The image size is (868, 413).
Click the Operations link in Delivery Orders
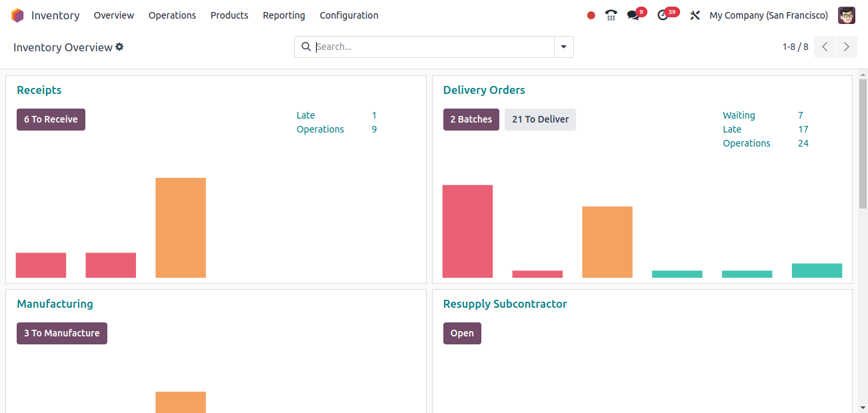747,143
